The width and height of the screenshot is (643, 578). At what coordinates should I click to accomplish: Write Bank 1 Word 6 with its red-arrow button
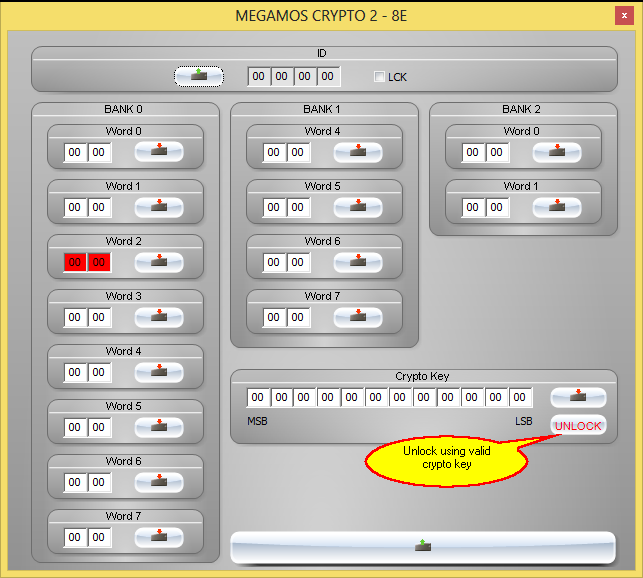(358, 262)
